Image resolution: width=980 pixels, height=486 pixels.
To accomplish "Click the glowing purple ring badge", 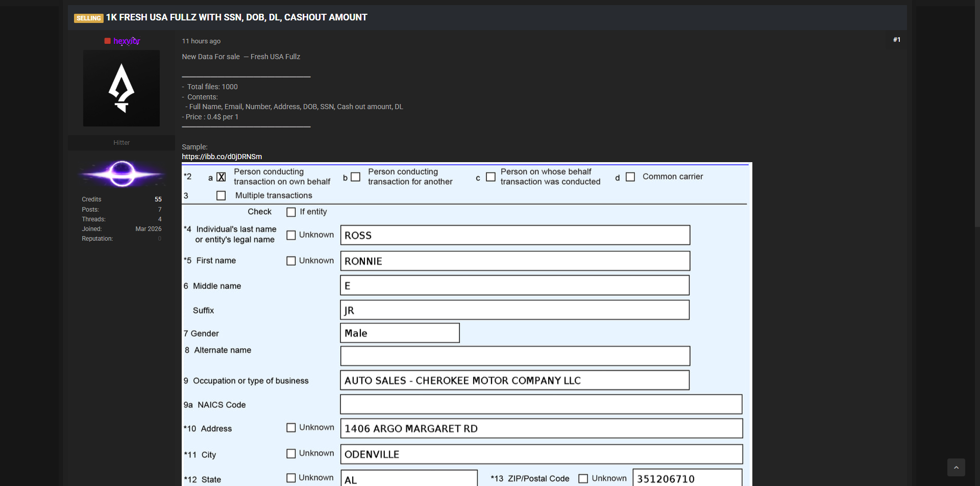I will 121,174.
